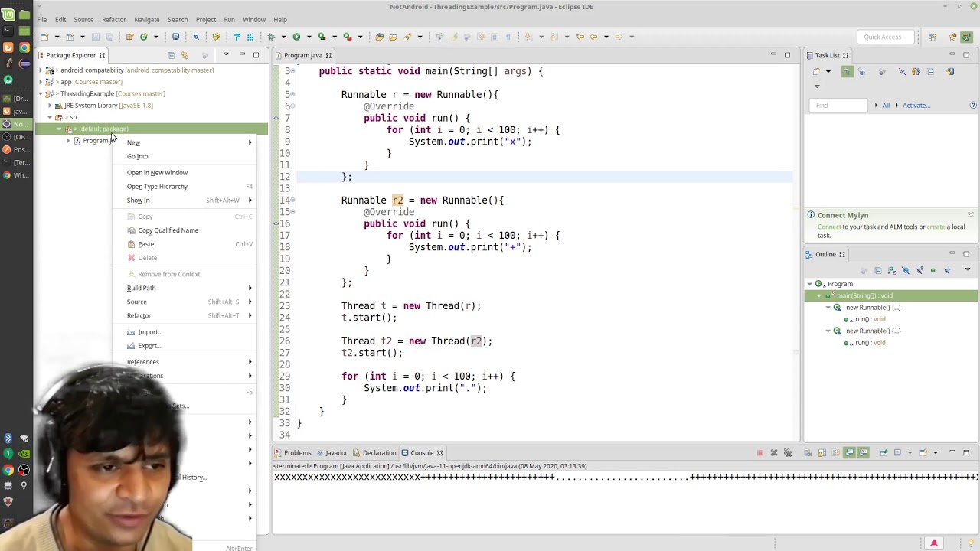Click the Debug bug icon in toolbar
980x551 pixels.
271,37
